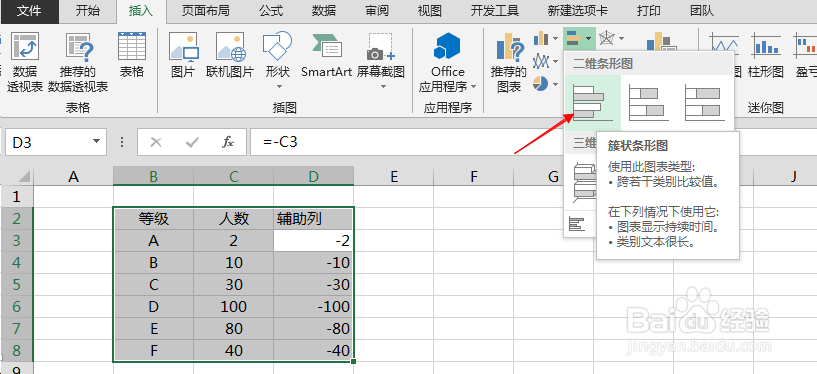Viewport: 817px width, 374px height.
Task: Select the cell containing -40
Action: [x=313, y=351]
